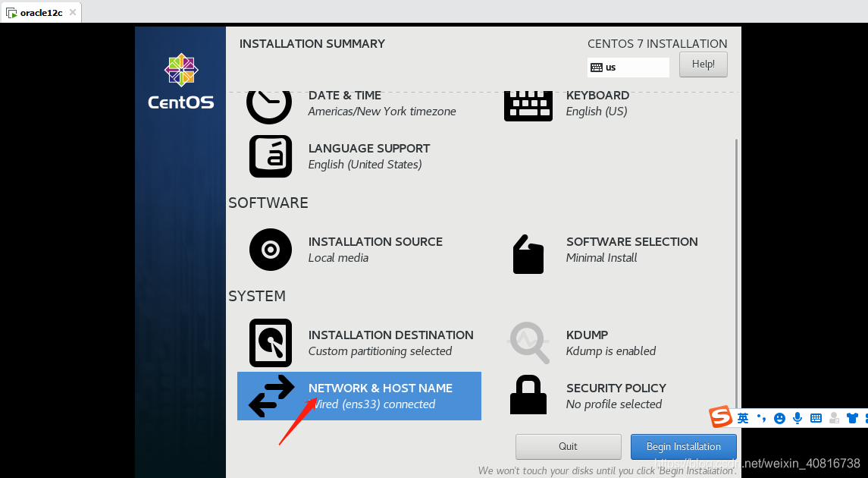This screenshot has width=868, height=478.
Task: Click the us keyboard layout indicator text
Action: click(610, 68)
